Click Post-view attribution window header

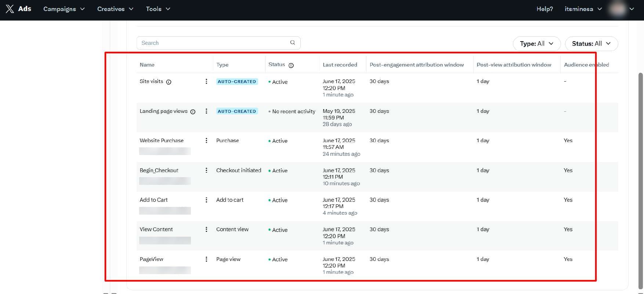(x=514, y=65)
